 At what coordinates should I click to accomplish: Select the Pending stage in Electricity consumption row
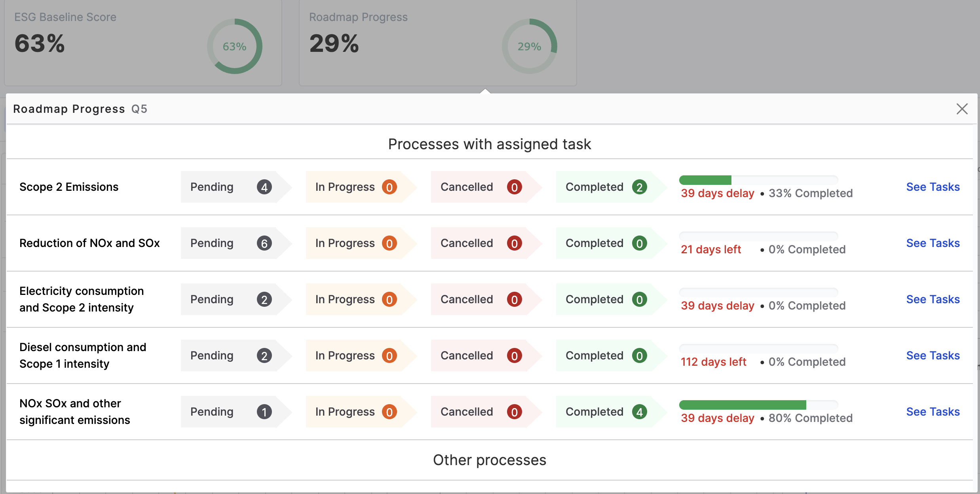click(x=230, y=299)
